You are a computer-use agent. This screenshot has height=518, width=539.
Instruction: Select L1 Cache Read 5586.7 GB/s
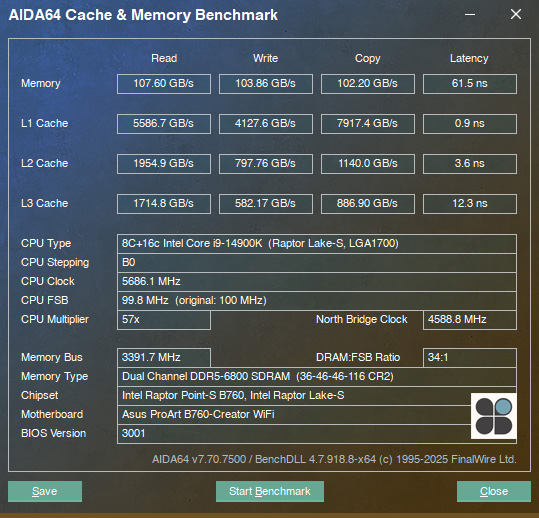click(164, 124)
